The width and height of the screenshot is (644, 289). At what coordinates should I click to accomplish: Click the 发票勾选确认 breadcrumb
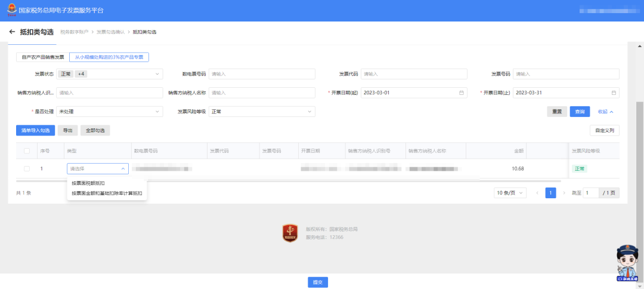tap(110, 32)
